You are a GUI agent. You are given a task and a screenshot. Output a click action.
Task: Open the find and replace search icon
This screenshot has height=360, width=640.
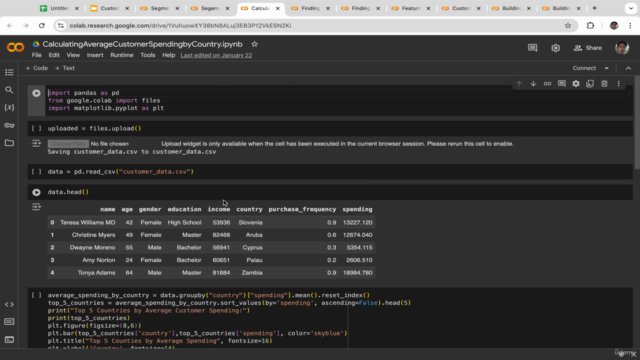point(9,90)
